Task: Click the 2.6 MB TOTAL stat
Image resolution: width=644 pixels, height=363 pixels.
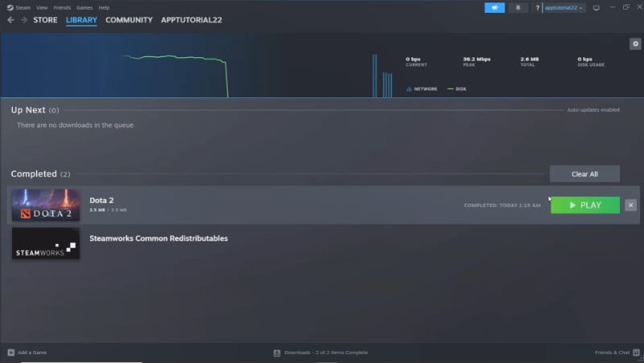Action: tap(530, 62)
